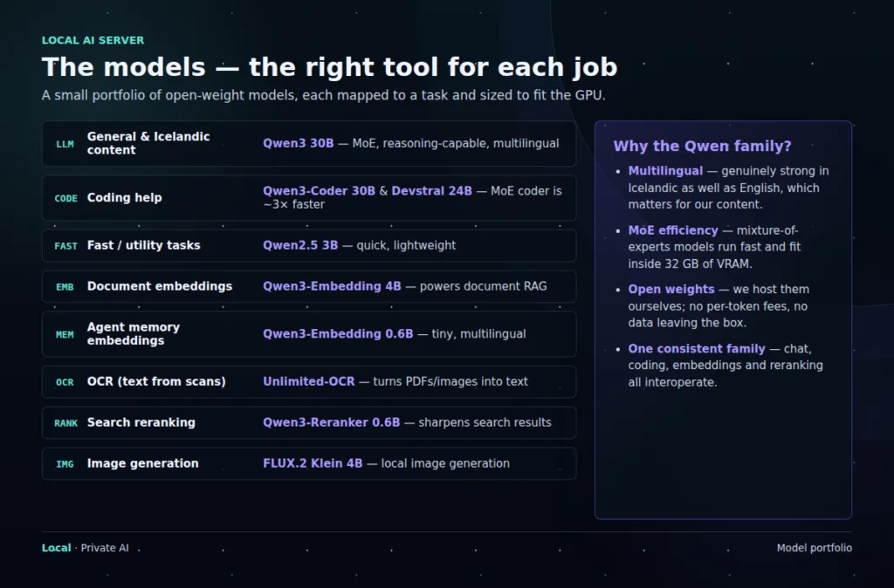Click the 'One consistent family' bullet heading
The width and height of the screenshot is (894, 588).
[x=697, y=349]
